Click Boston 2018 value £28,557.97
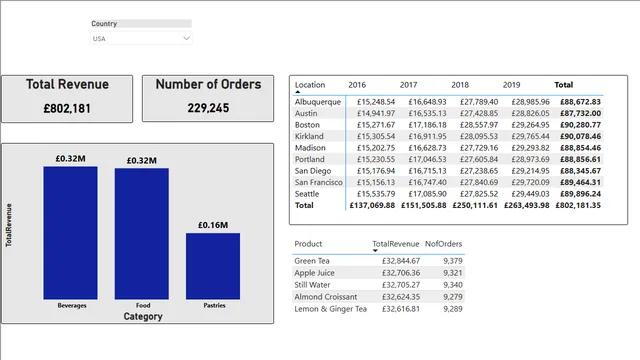 point(479,125)
